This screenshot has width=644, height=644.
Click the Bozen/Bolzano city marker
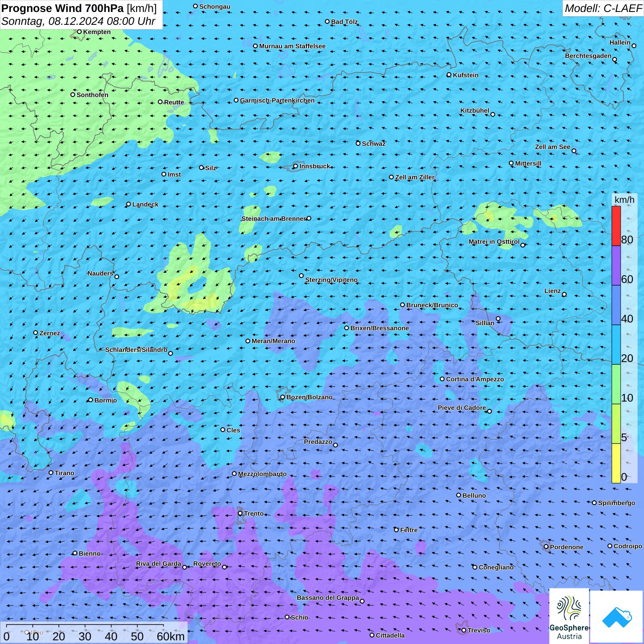point(283,397)
